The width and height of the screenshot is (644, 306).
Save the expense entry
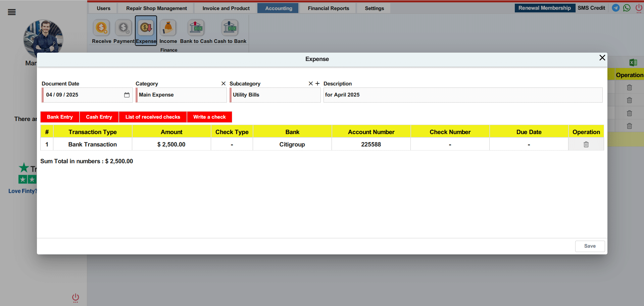pos(590,246)
